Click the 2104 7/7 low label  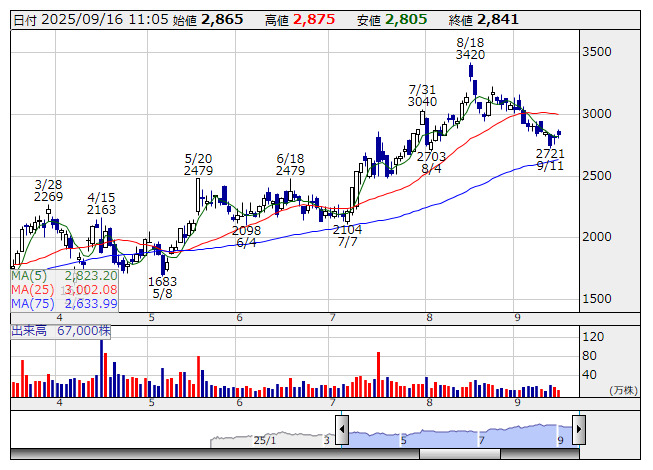(x=347, y=236)
